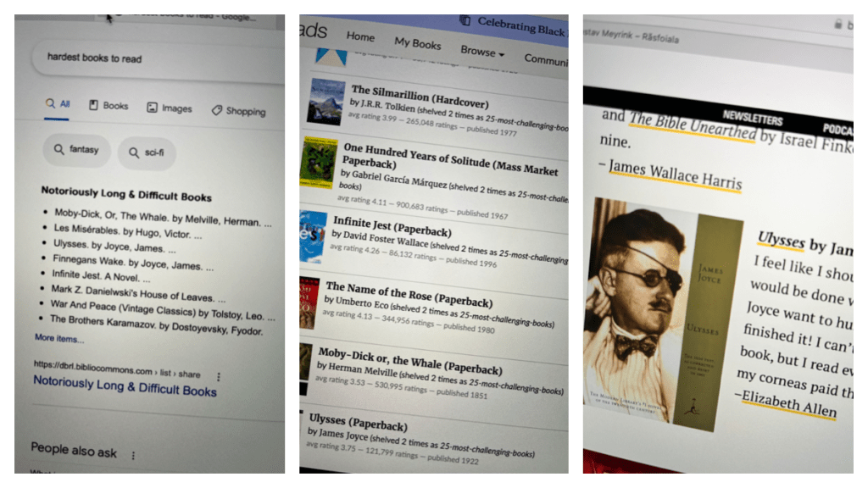Open three-dot menu beside People also ask
Image resolution: width=868 pixels, height=488 pixels.
[x=133, y=455]
